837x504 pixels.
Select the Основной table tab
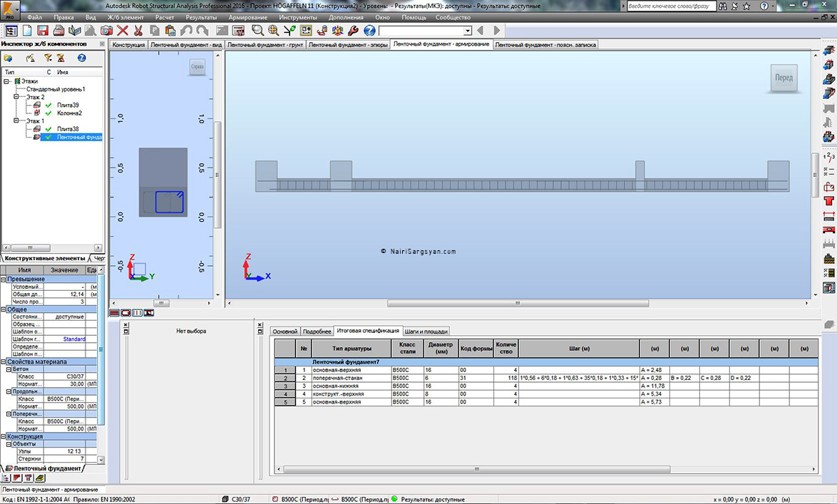[x=285, y=331]
